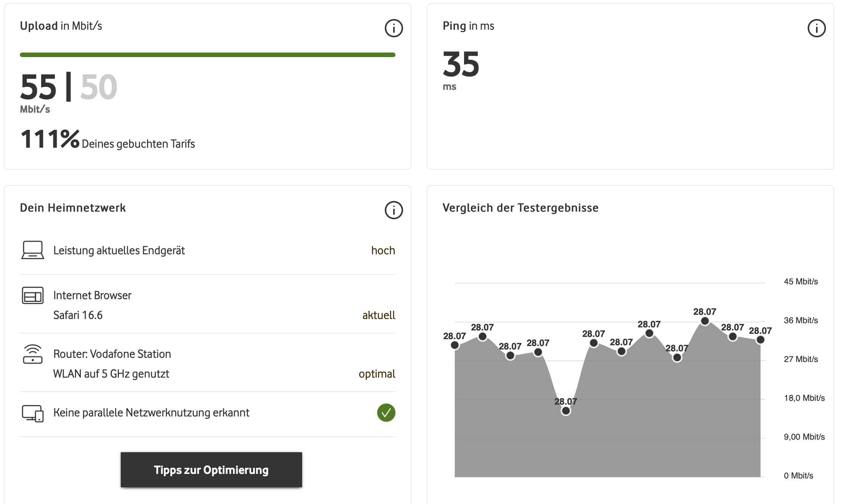Click the last data point on the chart
The height and width of the screenshot is (504, 845).
[760, 340]
